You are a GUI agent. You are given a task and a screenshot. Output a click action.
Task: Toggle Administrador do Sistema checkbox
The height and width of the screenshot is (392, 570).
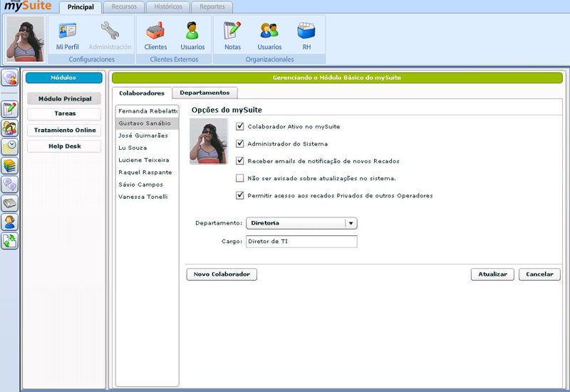pyautogui.click(x=240, y=144)
